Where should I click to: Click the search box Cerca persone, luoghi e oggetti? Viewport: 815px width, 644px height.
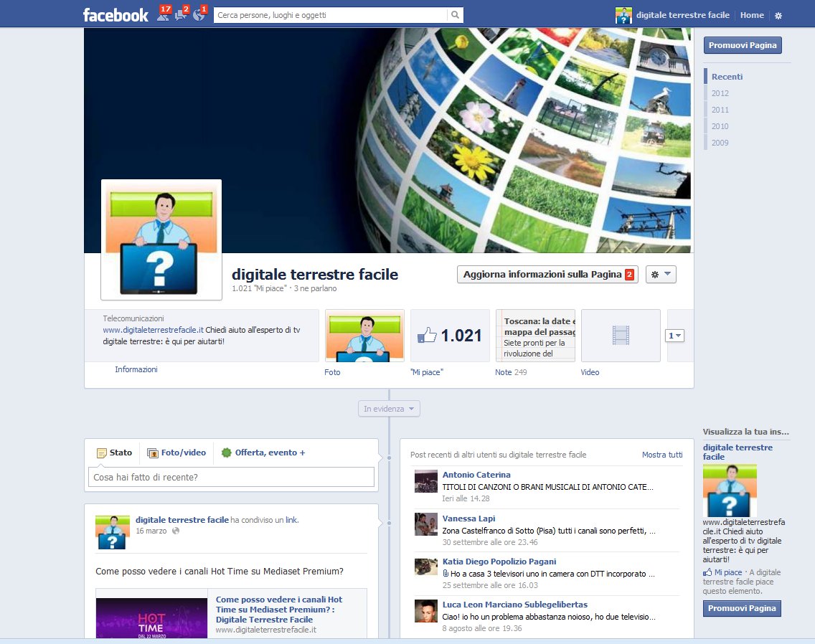[x=331, y=15]
